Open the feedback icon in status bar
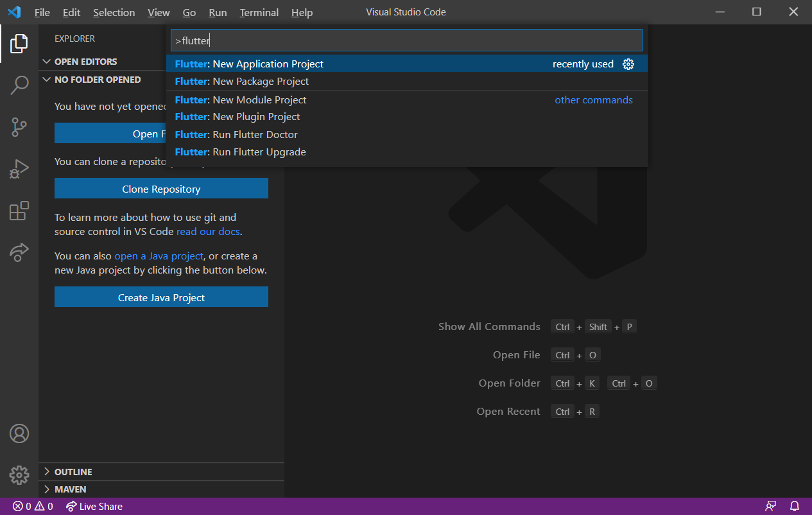This screenshot has height=515, width=812. (x=771, y=507)
